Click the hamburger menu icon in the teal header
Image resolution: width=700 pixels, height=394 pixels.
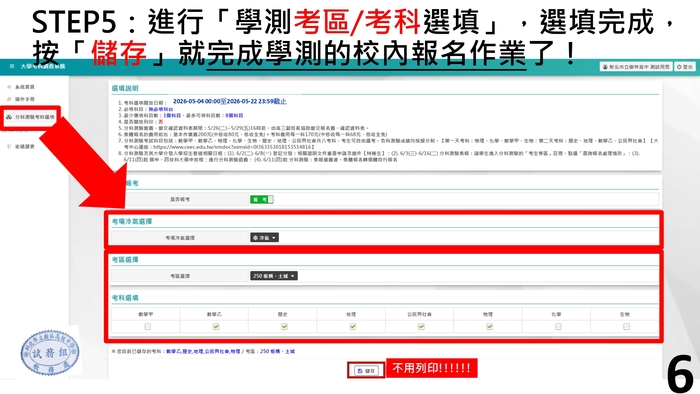tap(12, 66)
